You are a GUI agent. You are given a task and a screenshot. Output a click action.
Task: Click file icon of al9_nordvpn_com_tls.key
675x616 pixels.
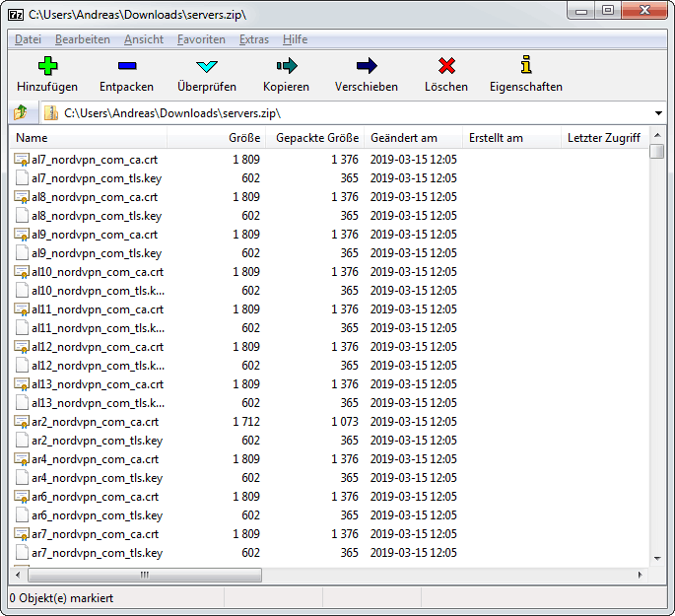click(x=22, y=253)
